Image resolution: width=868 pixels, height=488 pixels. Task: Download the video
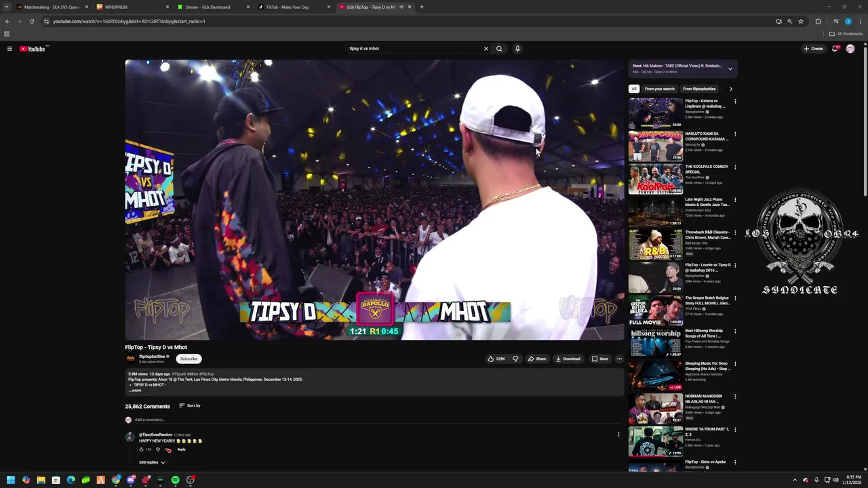pos(568,359)
